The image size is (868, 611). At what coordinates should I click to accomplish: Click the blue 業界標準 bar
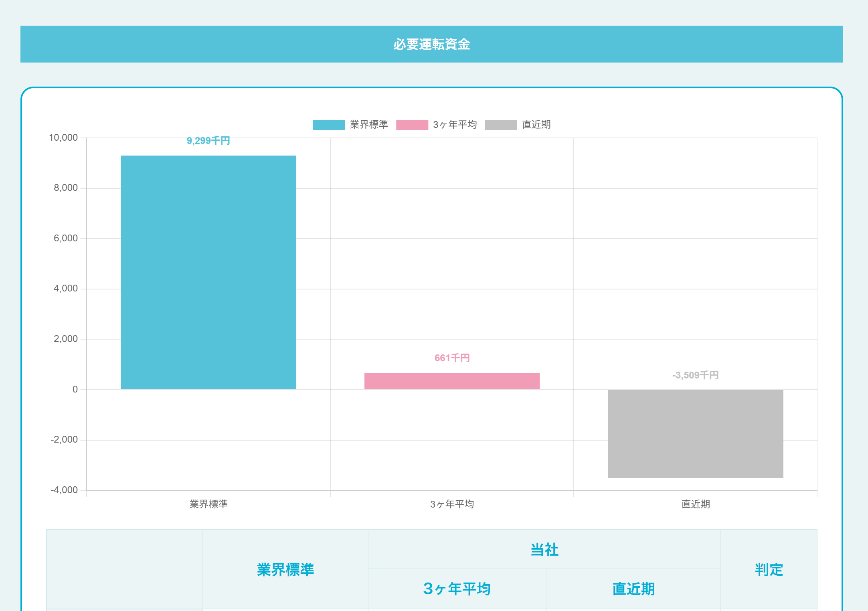click(x=208, y=273)
